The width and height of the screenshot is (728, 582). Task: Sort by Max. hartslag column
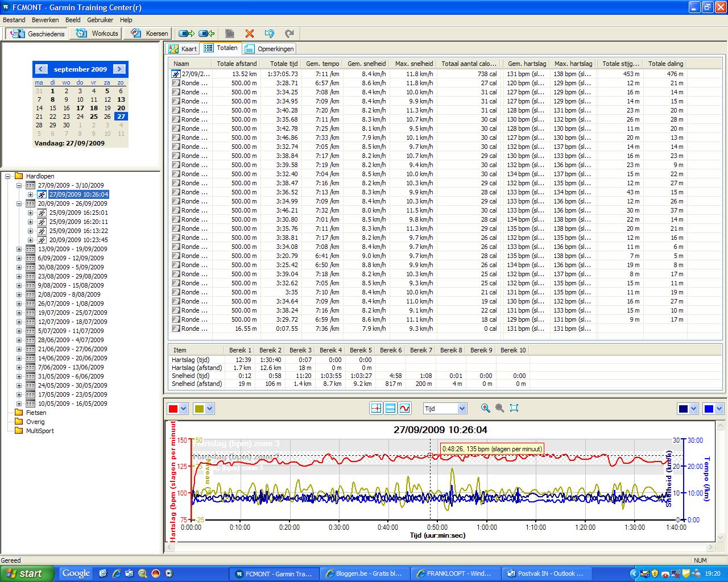573,64
